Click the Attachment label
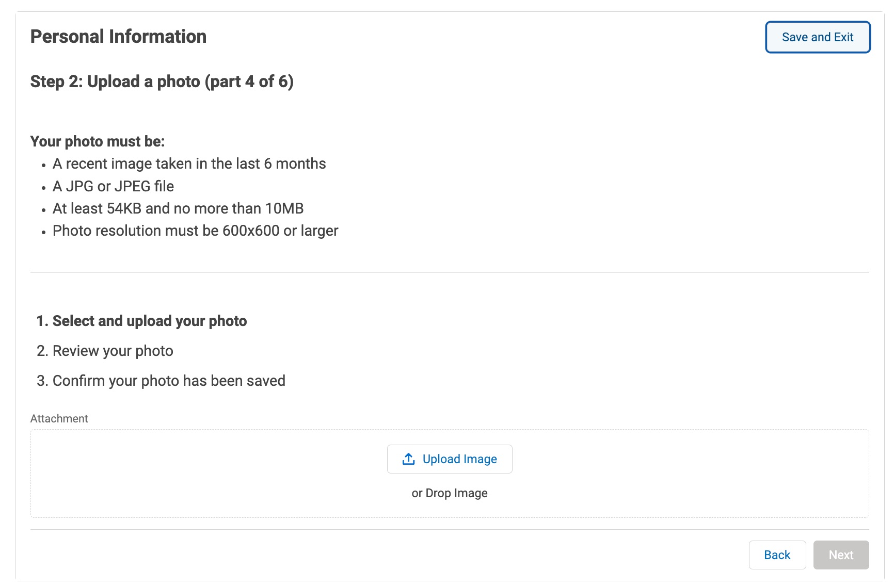This screenshot has width=894, height=588. [x=59, y=418]
